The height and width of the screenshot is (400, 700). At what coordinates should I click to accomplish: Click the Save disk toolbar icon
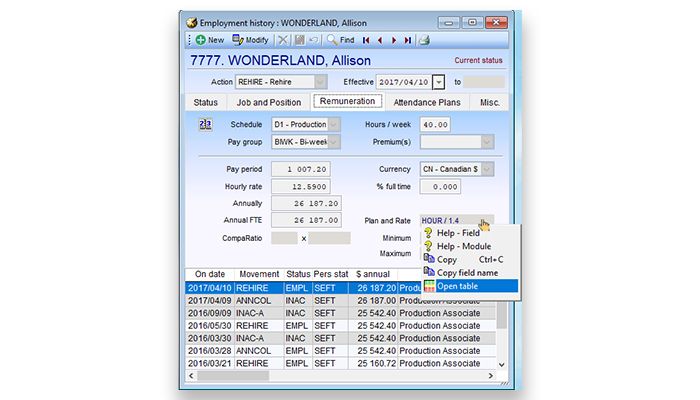tap(300, 40)
